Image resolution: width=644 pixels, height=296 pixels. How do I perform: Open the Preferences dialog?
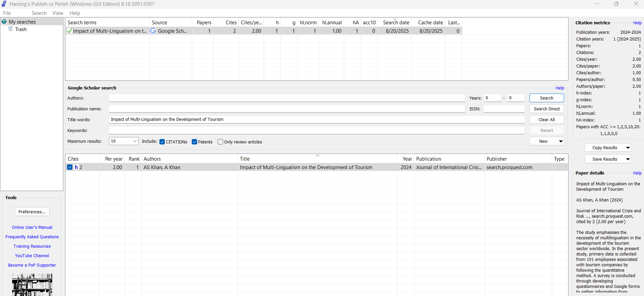pos(32,212)
